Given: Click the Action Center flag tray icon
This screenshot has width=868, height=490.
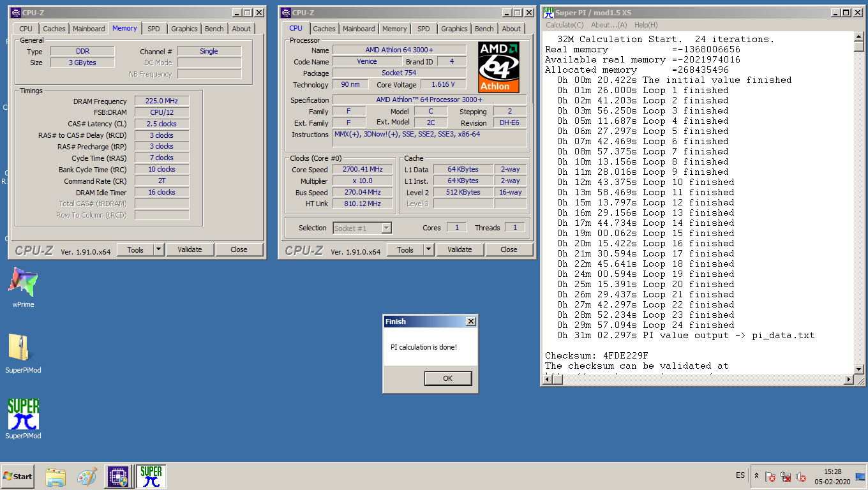Looking at the screenshot, I should [x=770, y=477].
